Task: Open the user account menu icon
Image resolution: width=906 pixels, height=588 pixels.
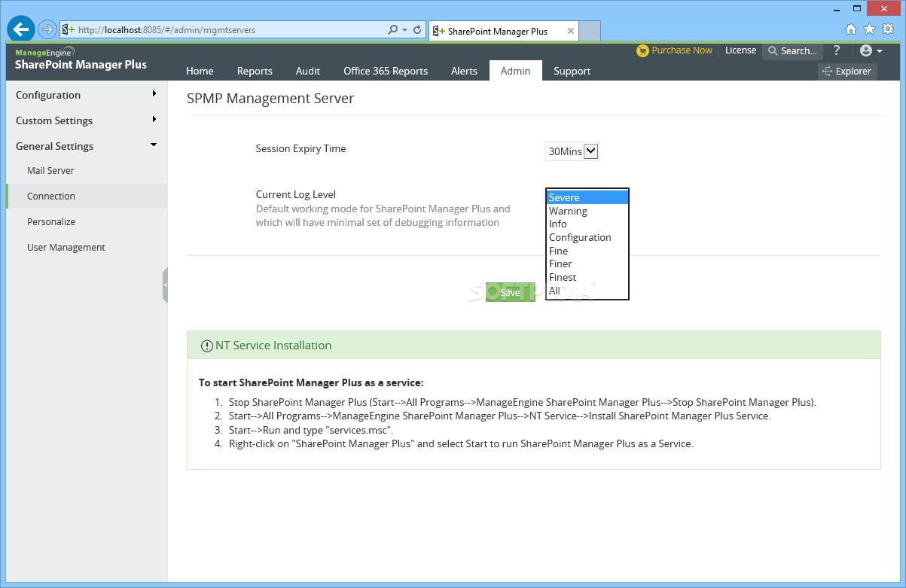Action: pyautogui.click(x=871, y=50)
